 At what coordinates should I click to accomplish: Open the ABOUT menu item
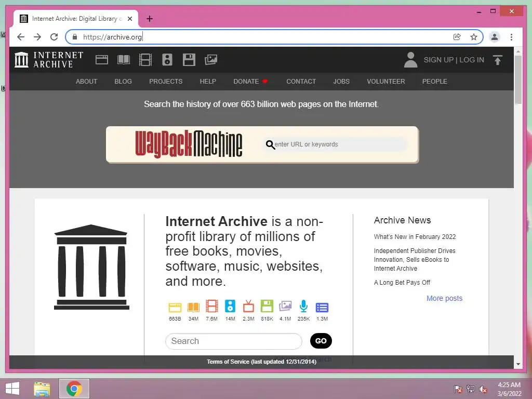click(87, 82)
